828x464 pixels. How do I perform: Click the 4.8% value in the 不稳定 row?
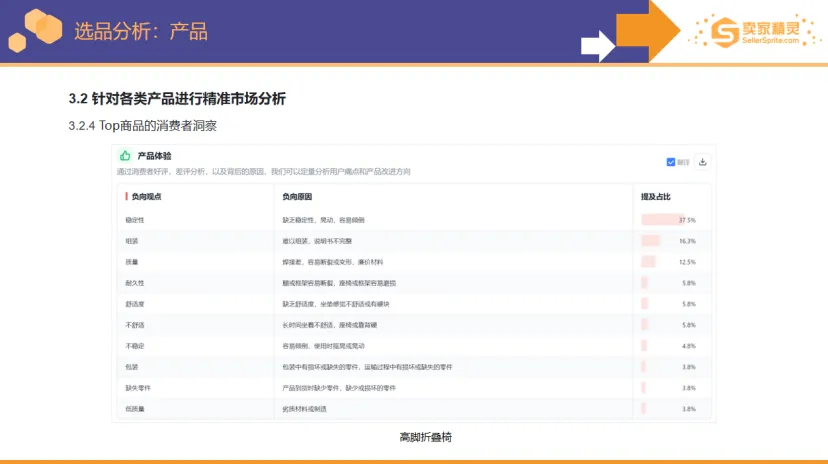coord(689,346)
